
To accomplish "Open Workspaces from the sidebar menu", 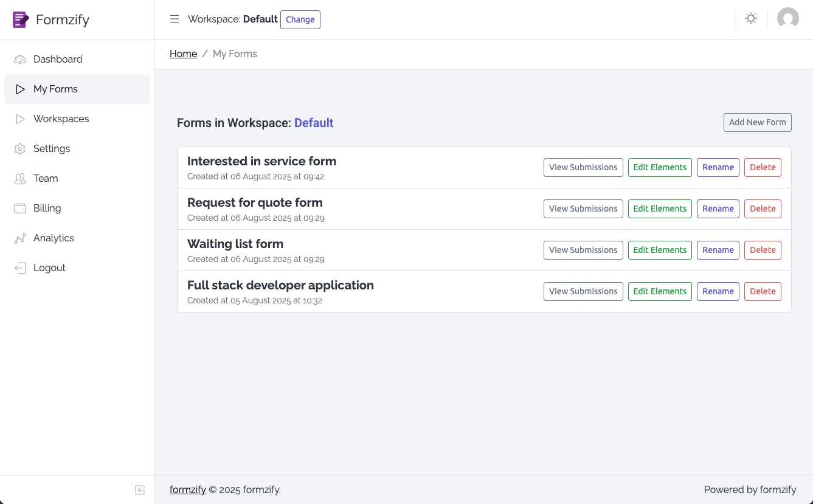I will tap(61, 119).
